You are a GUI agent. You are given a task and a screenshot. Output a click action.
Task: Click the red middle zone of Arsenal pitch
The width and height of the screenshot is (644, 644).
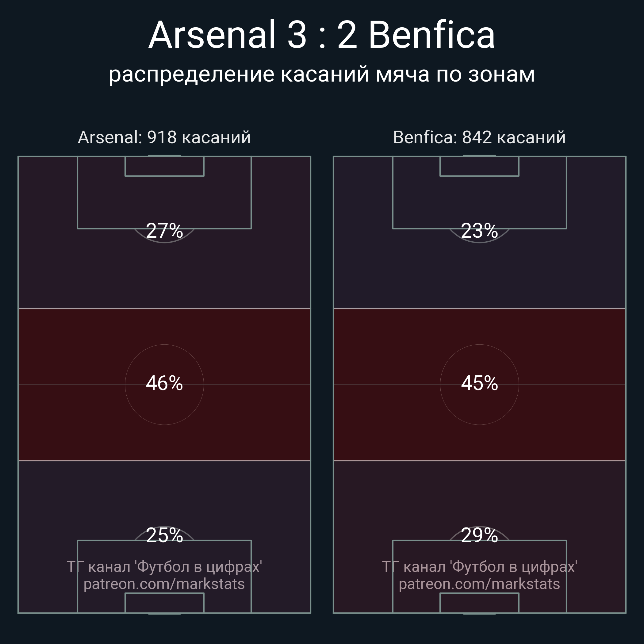click(x=164, y=385)
